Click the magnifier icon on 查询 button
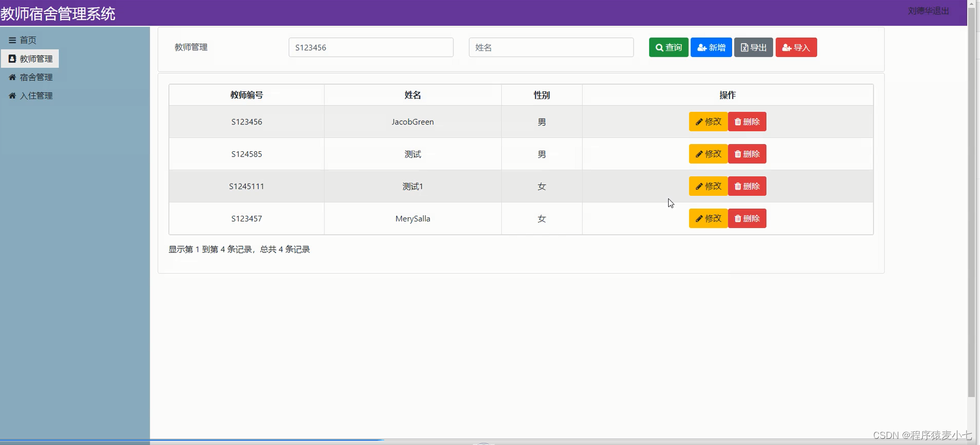This screenshot has height=445, width=980. pyautogui.click(x=659, y=47)
